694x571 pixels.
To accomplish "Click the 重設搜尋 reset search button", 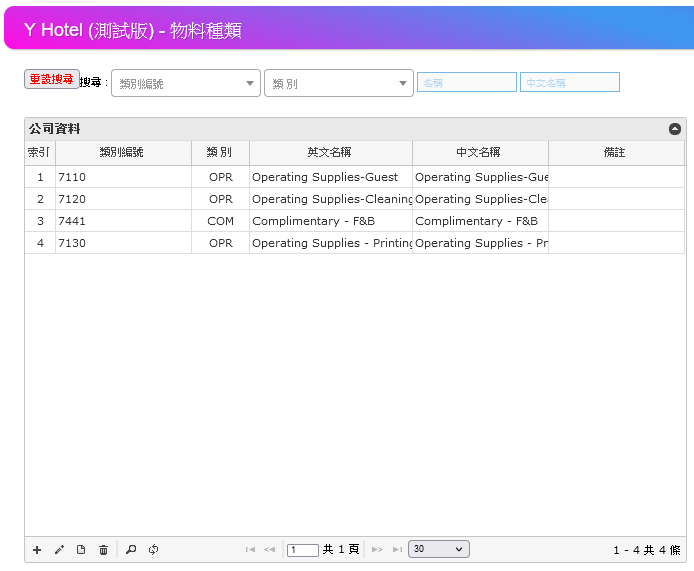I will (51, 79).
